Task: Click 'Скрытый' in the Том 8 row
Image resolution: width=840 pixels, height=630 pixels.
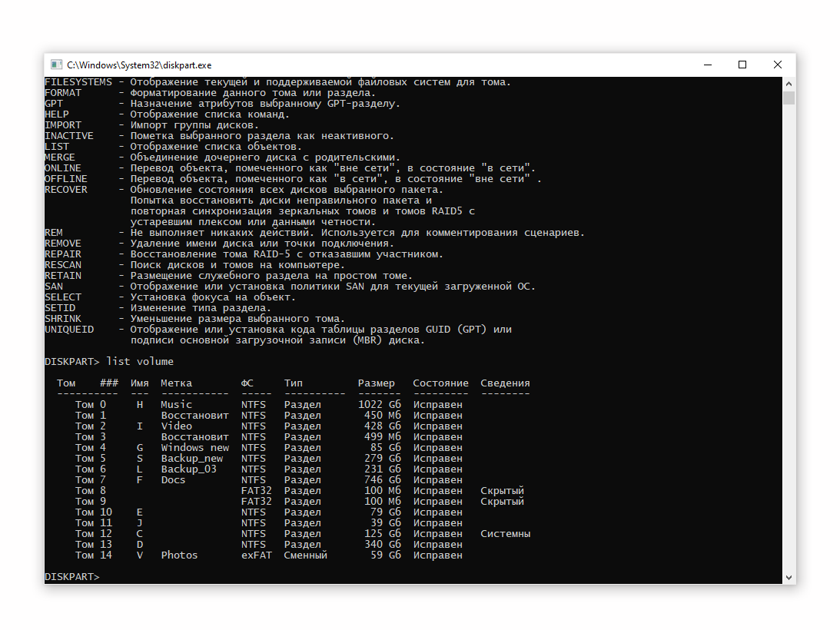Action: [x=502, y=491]
